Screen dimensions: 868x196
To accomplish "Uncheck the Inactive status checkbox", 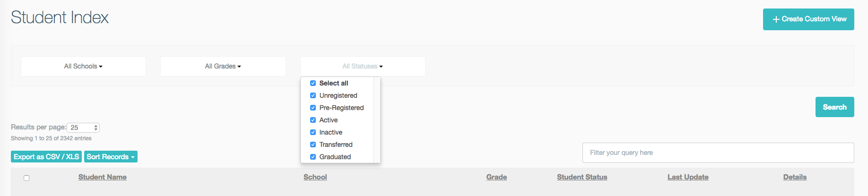I will coord(313,132).
